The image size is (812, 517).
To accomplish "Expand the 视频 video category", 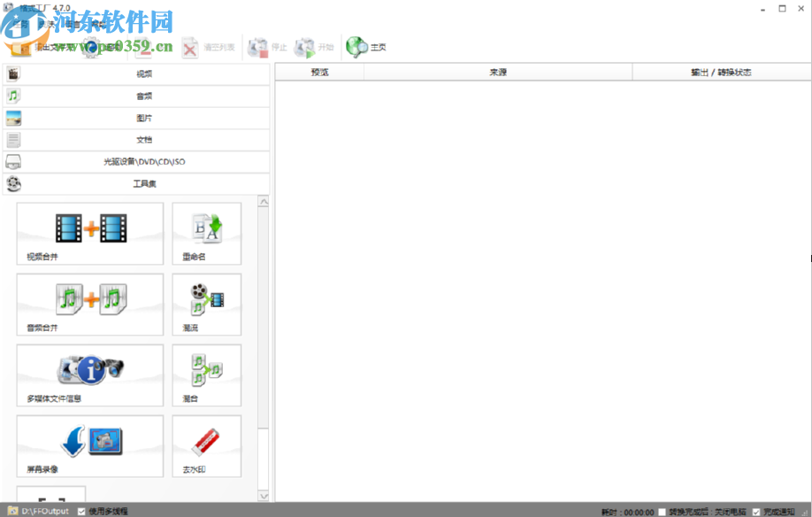I will tap(136, 74).
